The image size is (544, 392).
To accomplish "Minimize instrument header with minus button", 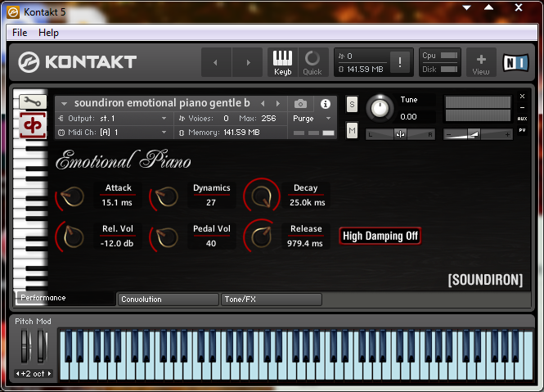I will [x=522, y=108].
